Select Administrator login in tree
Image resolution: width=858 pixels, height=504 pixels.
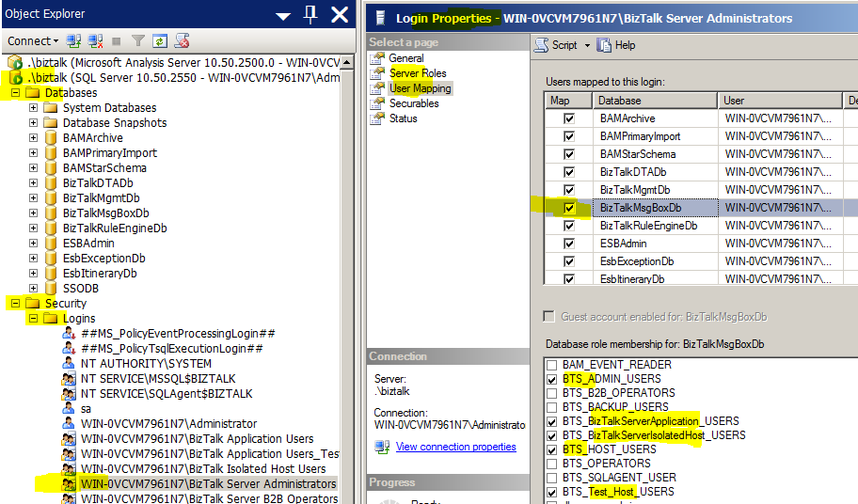point(168,424)
